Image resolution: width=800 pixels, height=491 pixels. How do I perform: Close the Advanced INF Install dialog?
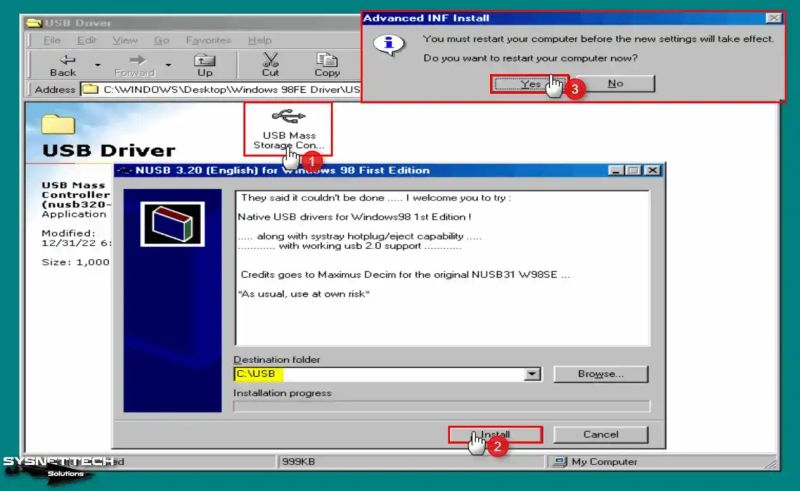click(774, 18)
